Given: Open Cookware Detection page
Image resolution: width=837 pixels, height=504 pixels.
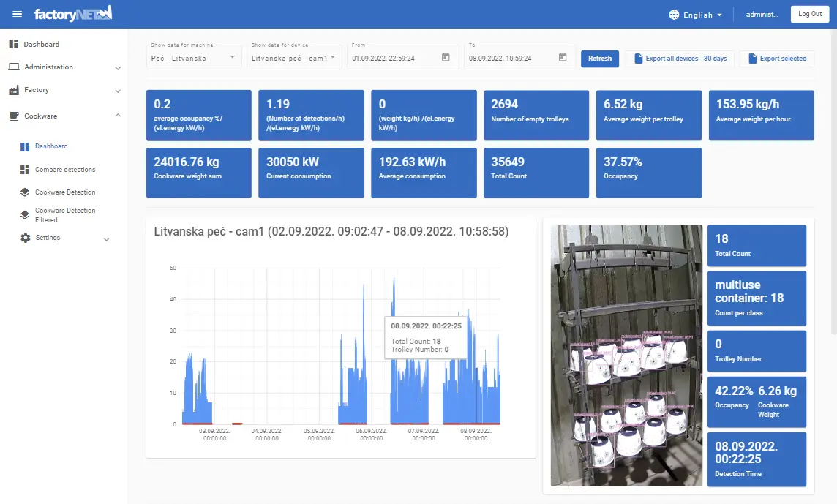Looking at the screenshot, I should (x=65, y=192).
